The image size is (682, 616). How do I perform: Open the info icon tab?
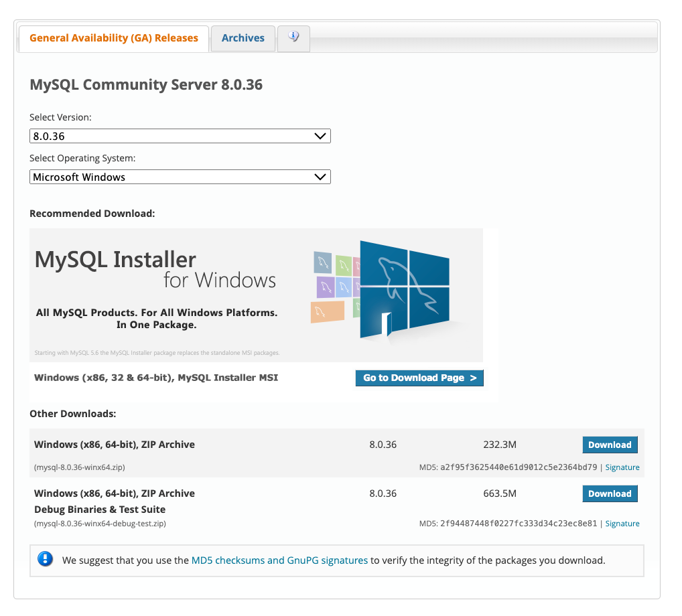[293, 37]
